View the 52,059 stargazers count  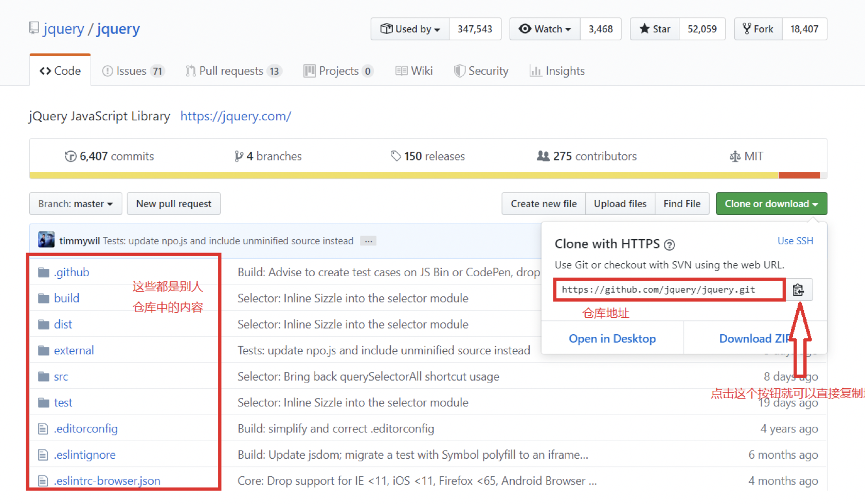702,29
